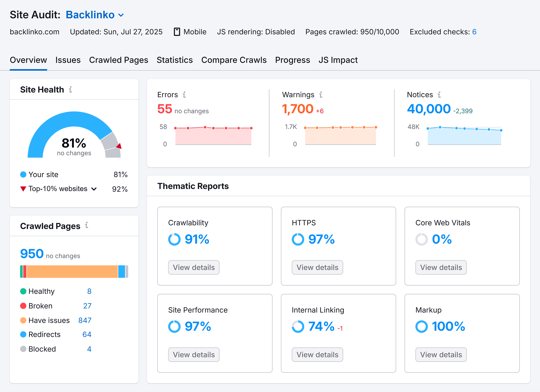Image resolution: width=540 pixels, height=392 pixels.
Task: Click the Notices info icon
Action: (439, 95)
